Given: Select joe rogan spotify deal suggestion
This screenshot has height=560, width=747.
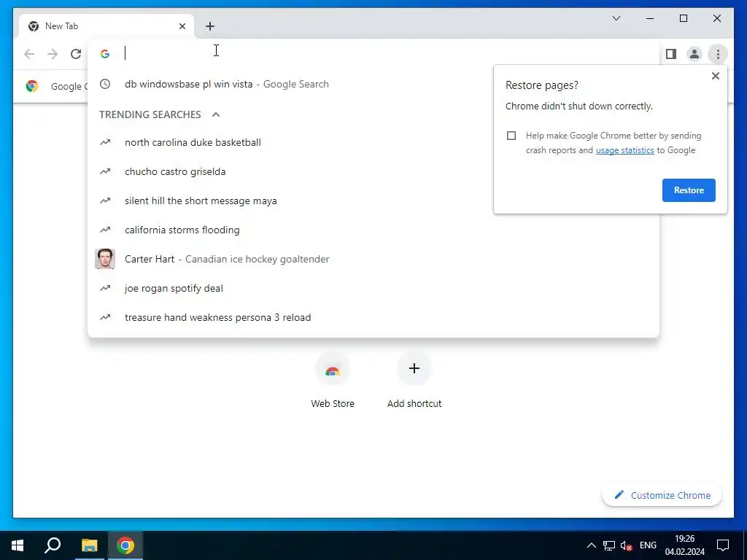Looking at the screenshot, I should (x=373, y=288).
